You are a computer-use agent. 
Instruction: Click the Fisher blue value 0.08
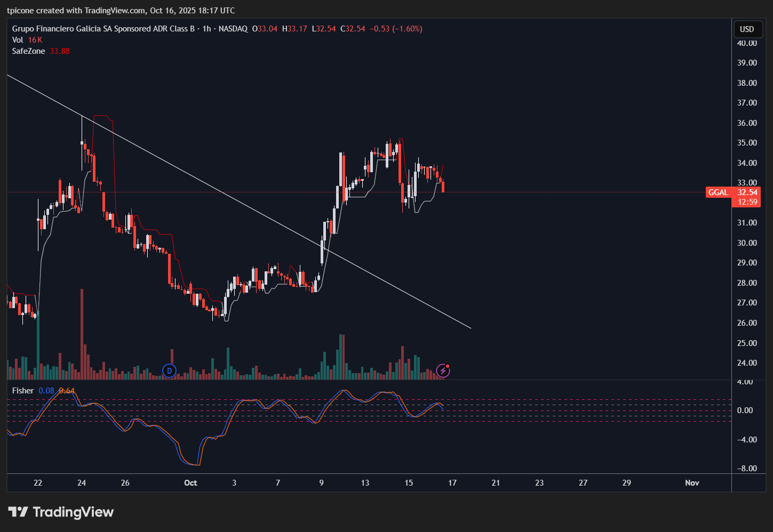point(46,391)
